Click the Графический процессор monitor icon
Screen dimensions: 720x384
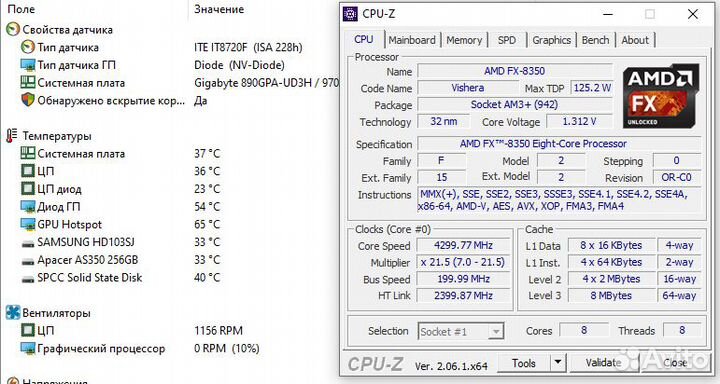28,349
